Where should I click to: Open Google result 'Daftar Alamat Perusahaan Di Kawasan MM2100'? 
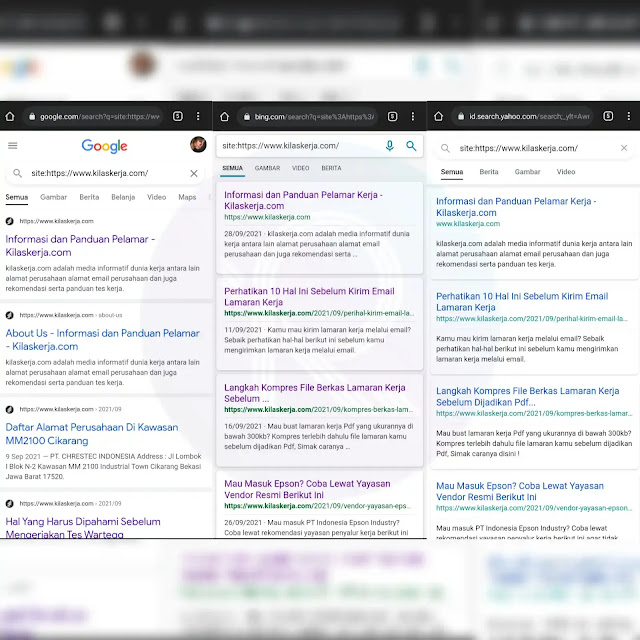(x=92, y=434)
